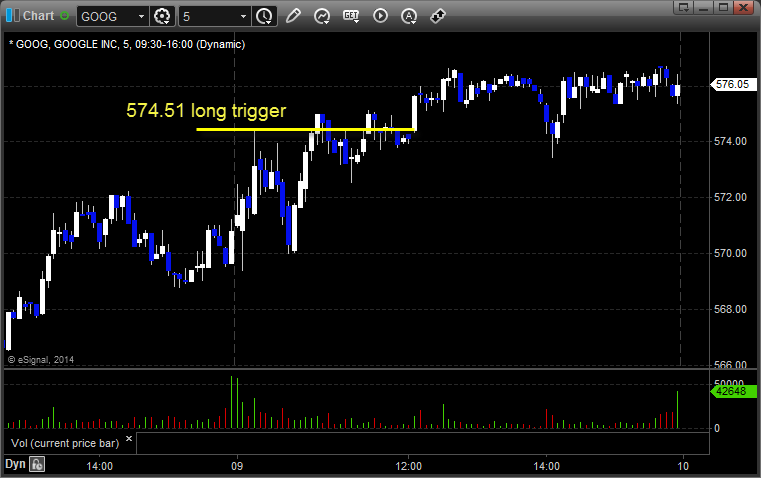The width and height of the screenshot is (761, 478).
Task: Click the 'Vol (current price bar)' label
Action: [65, 443]
